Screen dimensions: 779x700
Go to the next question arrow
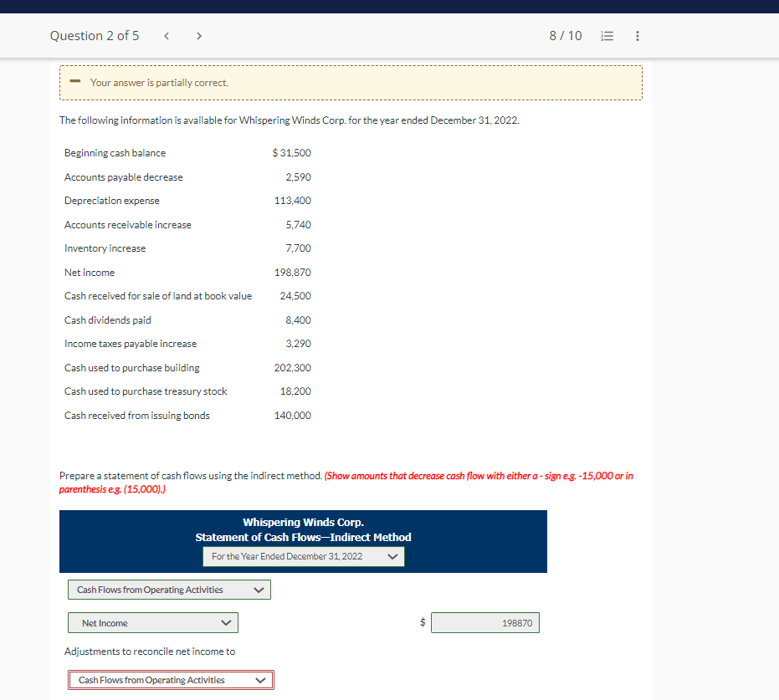pyautogui.click(x=199, y=36)
